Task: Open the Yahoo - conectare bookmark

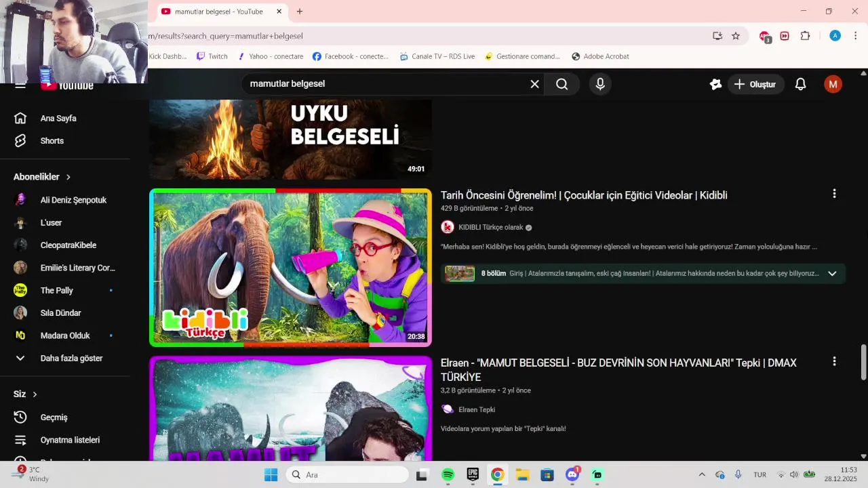Action: pos(270,56)
